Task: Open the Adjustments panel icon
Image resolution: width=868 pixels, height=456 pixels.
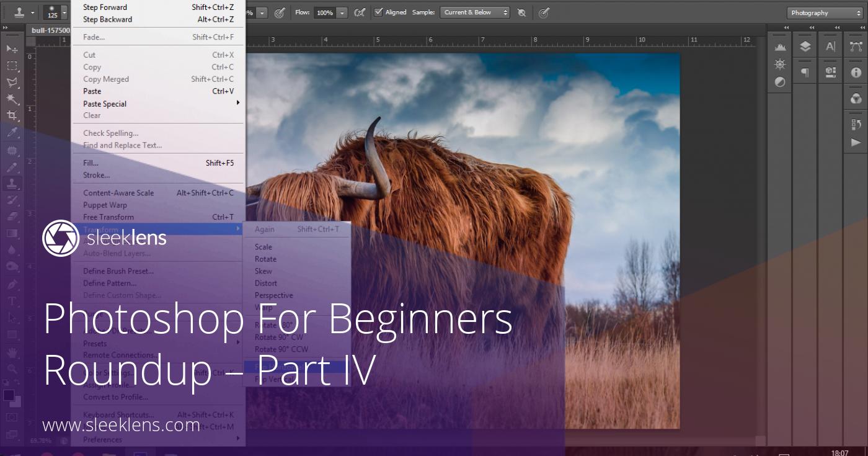Action: point(780,82)
